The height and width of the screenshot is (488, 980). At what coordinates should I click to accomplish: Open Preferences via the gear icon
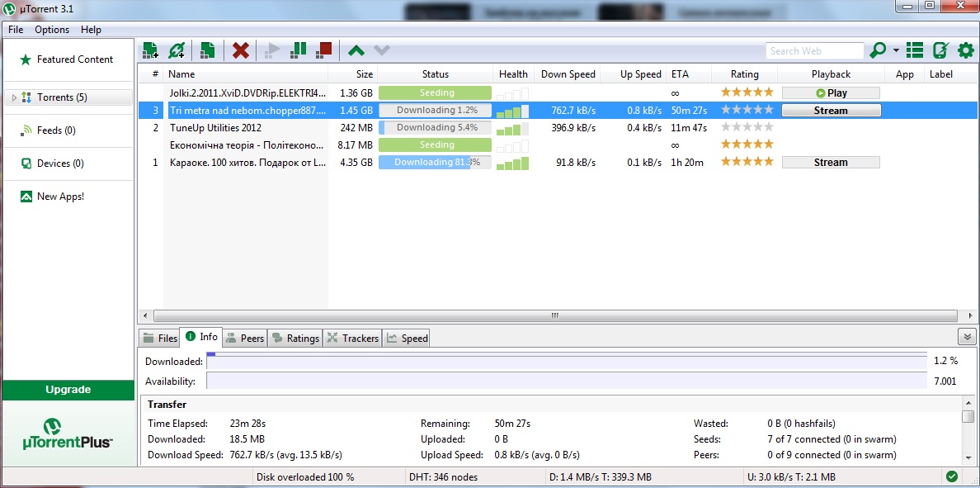coord(966,50)
